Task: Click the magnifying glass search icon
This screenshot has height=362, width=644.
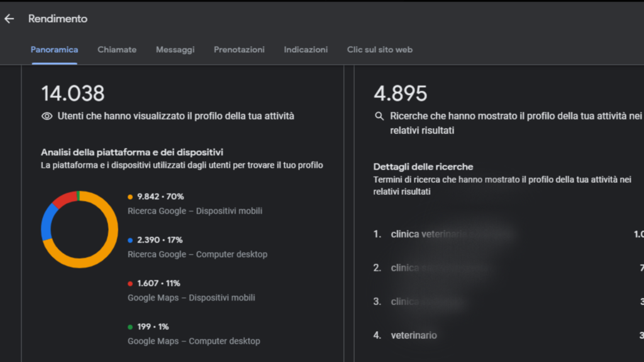Action: 379,116
